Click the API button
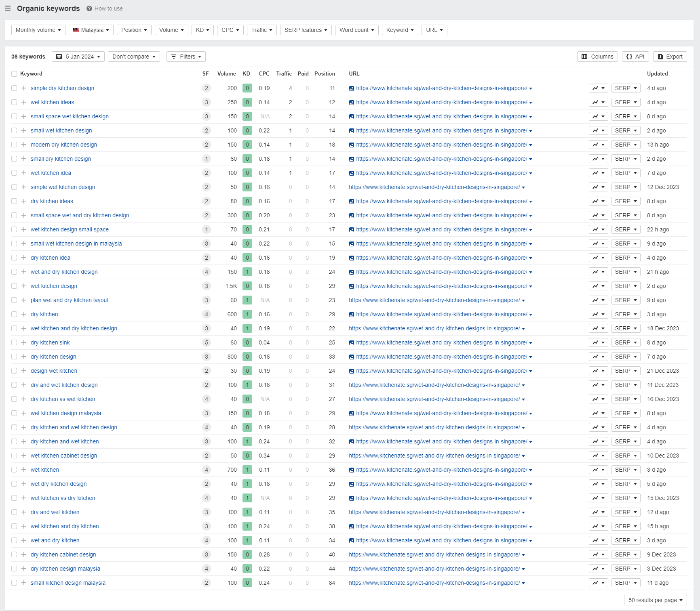 point(635,57)
